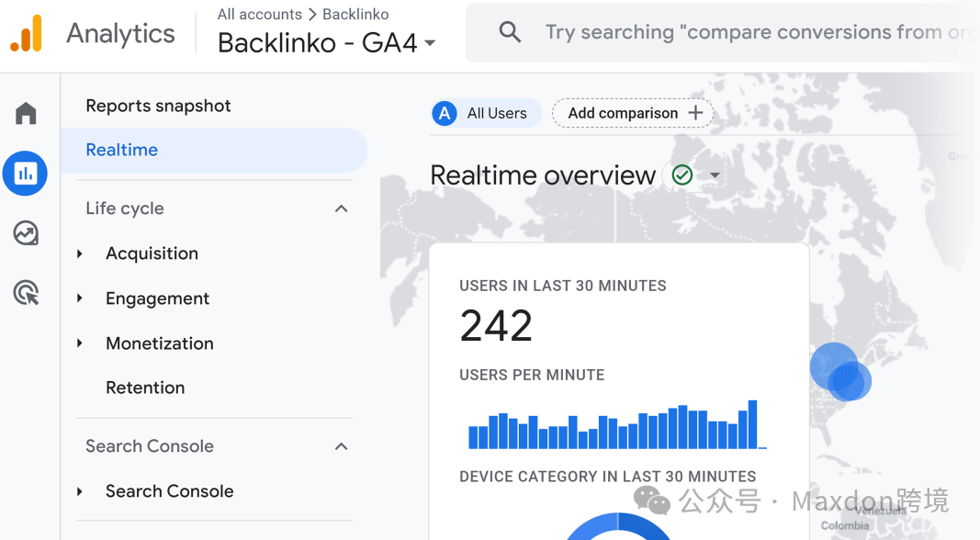Select the Reports bar-chart icon
This screenshot has height=540, width=980.
pyautogui.click(x=25, y=174)
